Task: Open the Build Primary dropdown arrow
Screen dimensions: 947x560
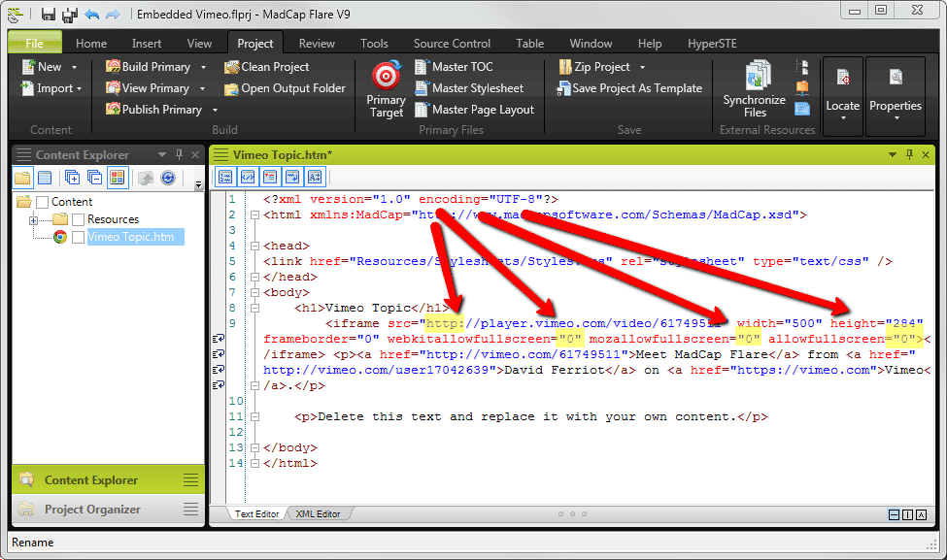Action: (203, 67)
